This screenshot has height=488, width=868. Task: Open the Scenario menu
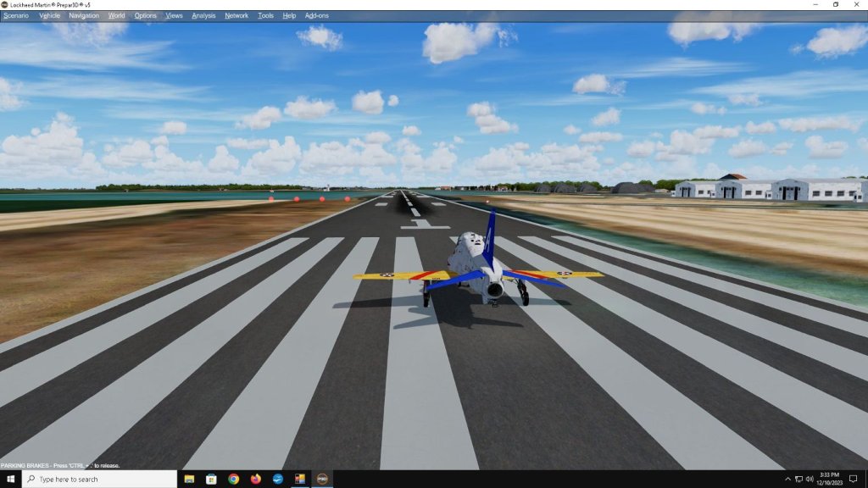16,15
